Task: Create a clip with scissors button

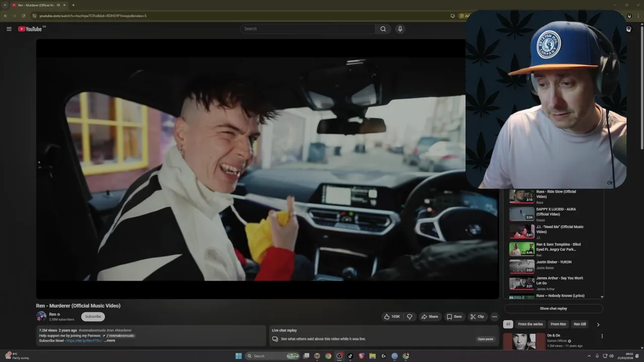Action: tap(477, 317)
